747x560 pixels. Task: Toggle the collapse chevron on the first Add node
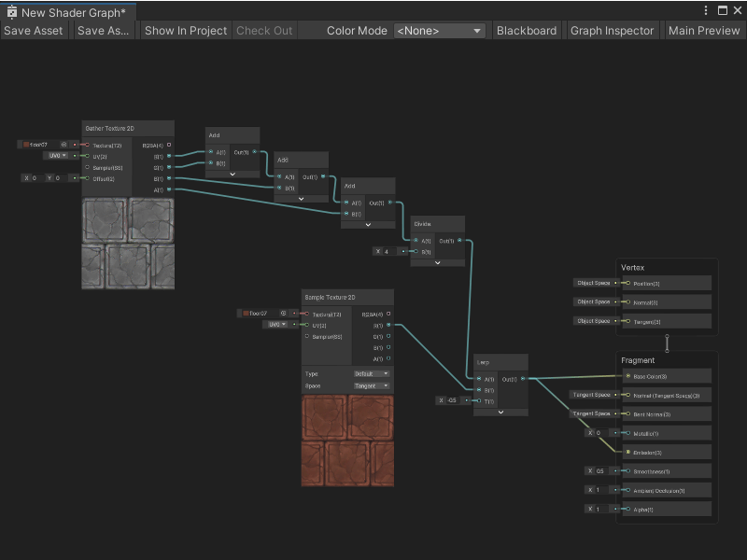tap(233, 174)
